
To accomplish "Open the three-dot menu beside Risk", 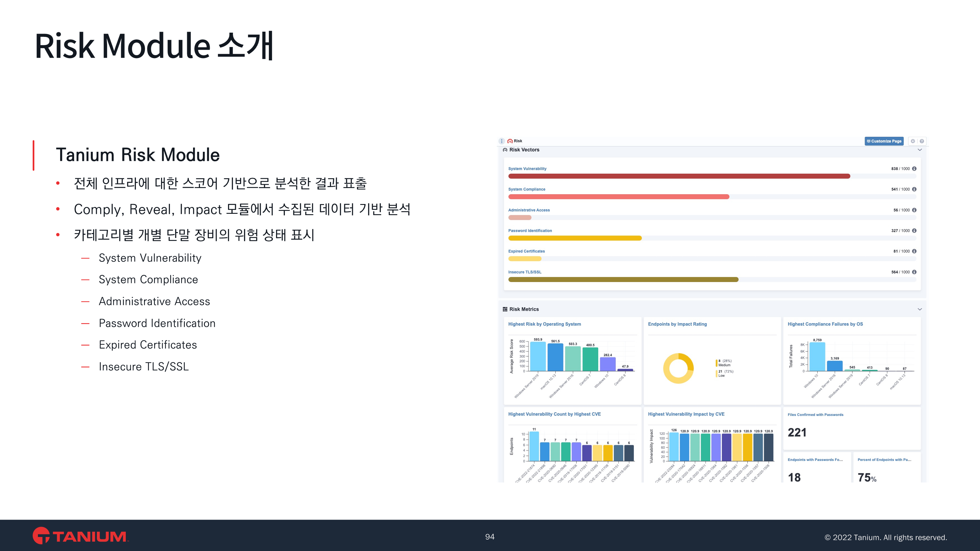I will 501,141.
